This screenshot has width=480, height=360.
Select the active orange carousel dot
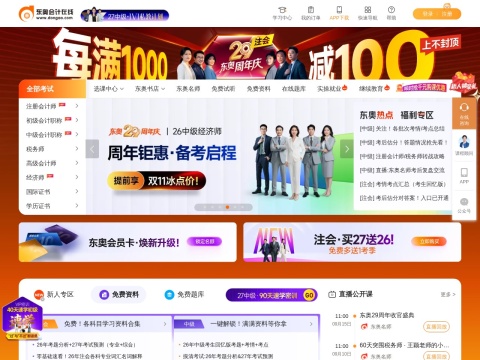(x=227, y=207)
